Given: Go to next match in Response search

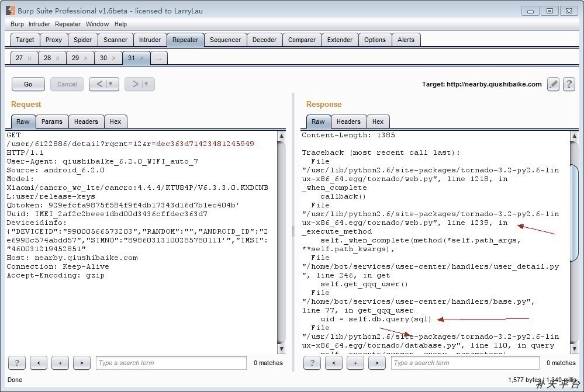Looking at the screenshot, I should tap(377, 363).
